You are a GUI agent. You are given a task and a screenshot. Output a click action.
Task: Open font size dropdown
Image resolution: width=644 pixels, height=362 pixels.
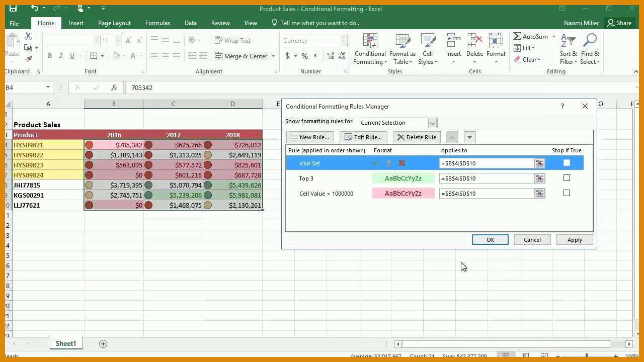point(119,41)
